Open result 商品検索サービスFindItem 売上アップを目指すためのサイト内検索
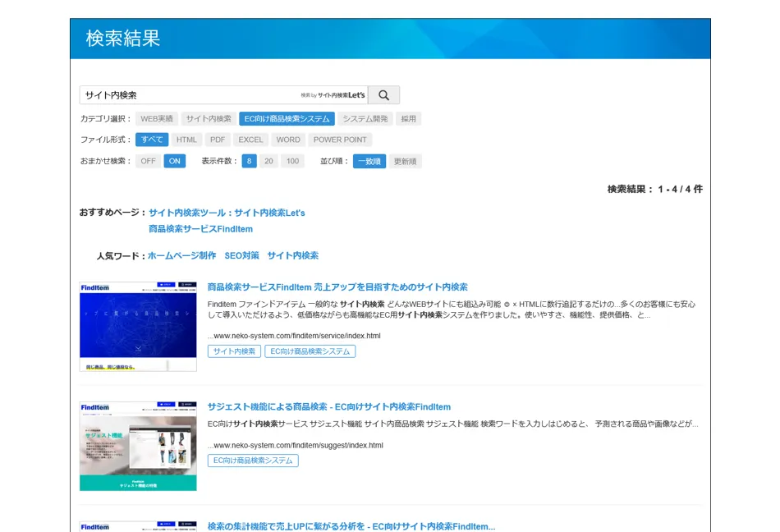The width and height of the screenshot is (780, 532). point(337,287)
